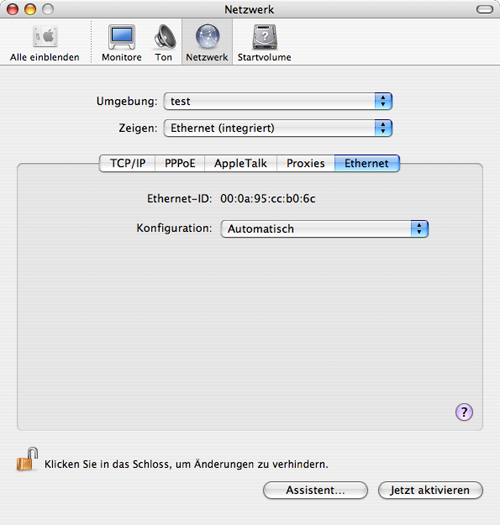Switch to the TCP/IP tab
Viewport: 500px width, 525px height.
[128, 163]
